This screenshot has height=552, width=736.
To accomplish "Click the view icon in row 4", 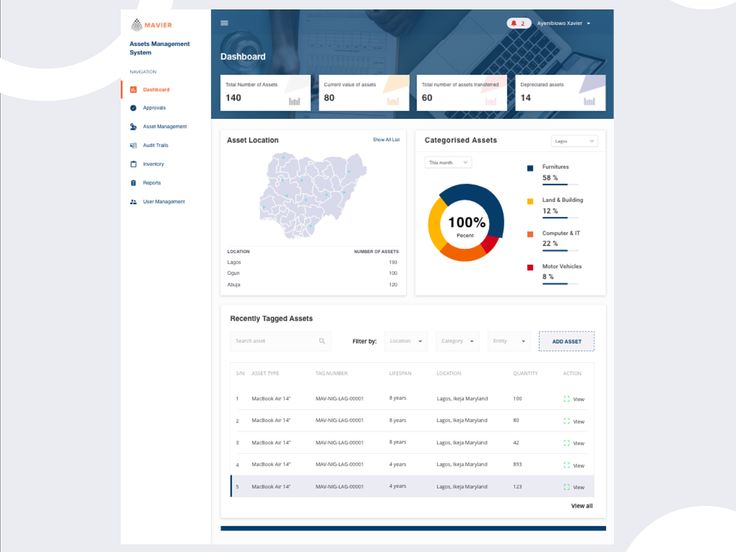I will (x=567, y=465).
